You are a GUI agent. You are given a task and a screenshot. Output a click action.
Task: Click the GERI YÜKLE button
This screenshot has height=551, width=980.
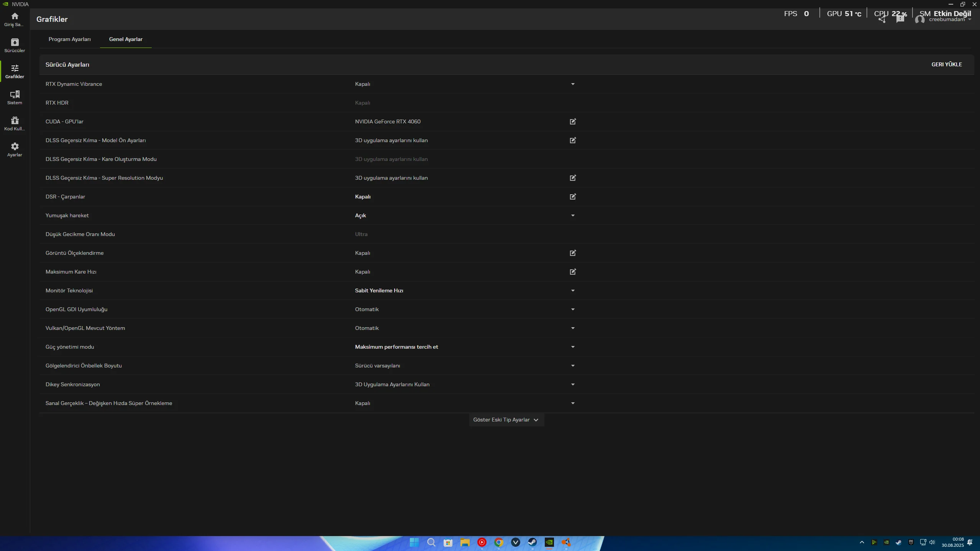(946, 64)
